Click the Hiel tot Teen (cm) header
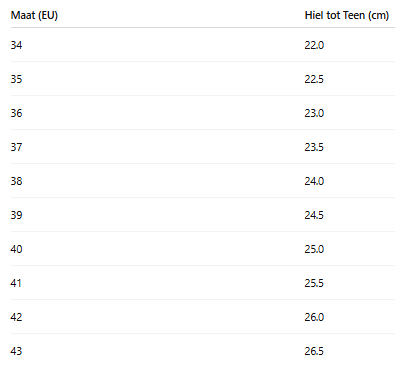This screenshot has height=368, width=395. 347,15
